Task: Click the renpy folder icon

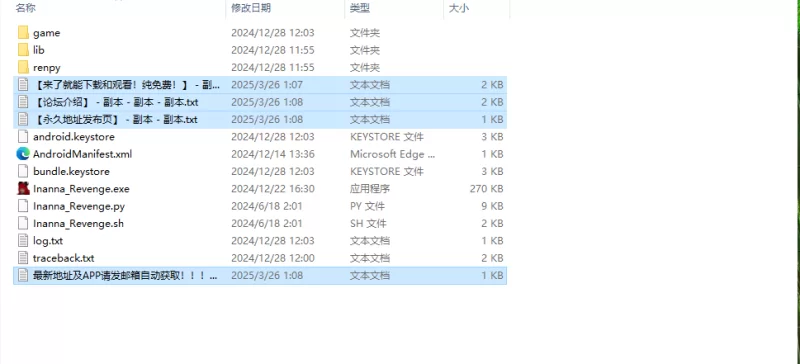Action: click(23, 67)
